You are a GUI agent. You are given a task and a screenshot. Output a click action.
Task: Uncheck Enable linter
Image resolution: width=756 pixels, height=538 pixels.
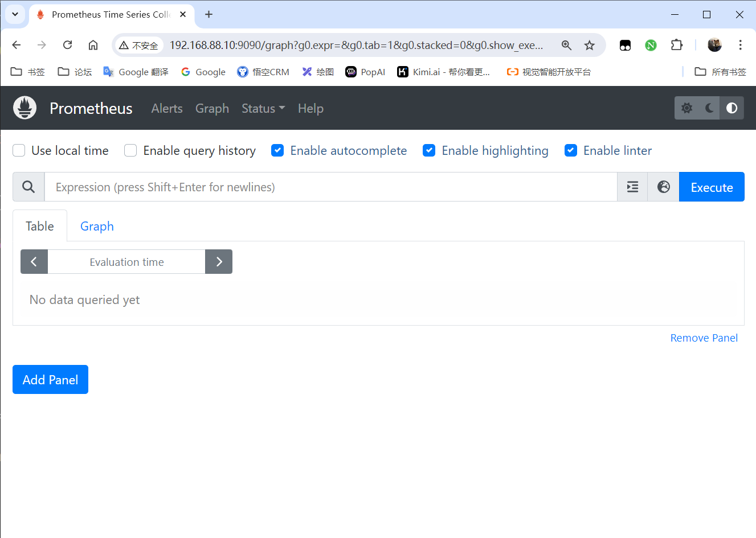click(x=571, y=150)
